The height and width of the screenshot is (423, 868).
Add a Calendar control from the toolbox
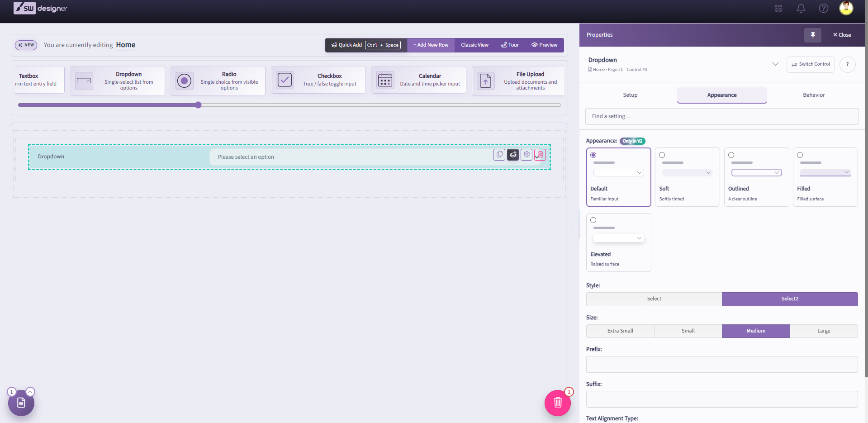(x=419, y=80)
